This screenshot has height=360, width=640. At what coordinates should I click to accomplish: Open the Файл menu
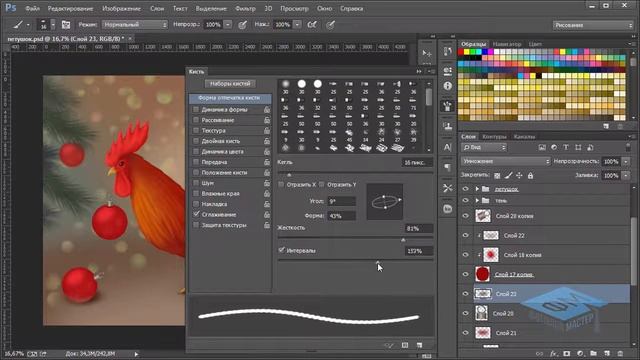(32, 9)
